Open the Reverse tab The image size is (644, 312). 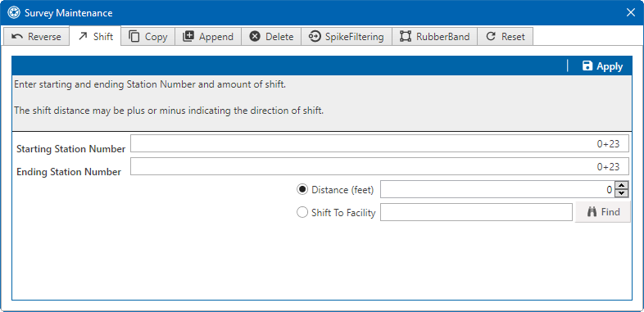tap(36, 37)
